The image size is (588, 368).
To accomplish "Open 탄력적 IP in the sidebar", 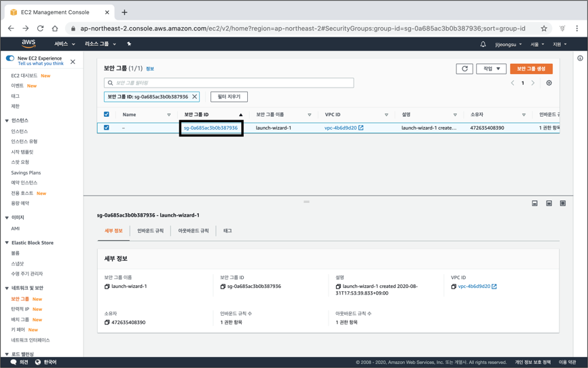I will (20, 309).
